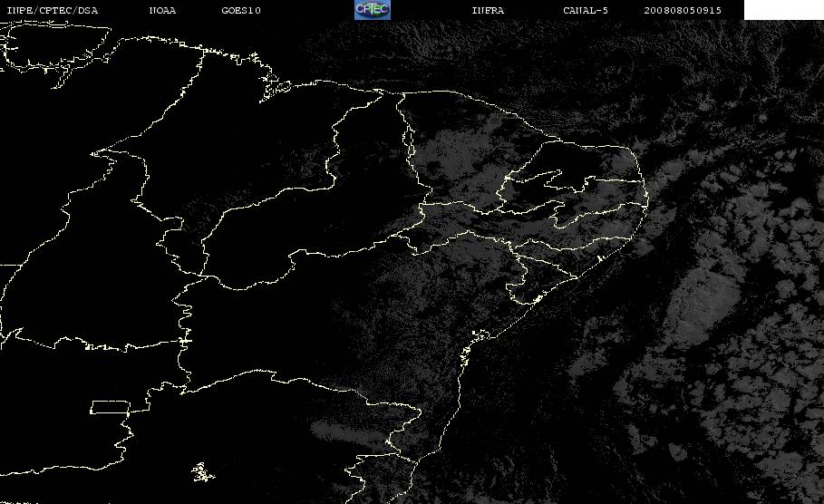The width and height of the screenshot is (824, 504).
Task: Click the INFRA label in header
Action: coord(488,10)
